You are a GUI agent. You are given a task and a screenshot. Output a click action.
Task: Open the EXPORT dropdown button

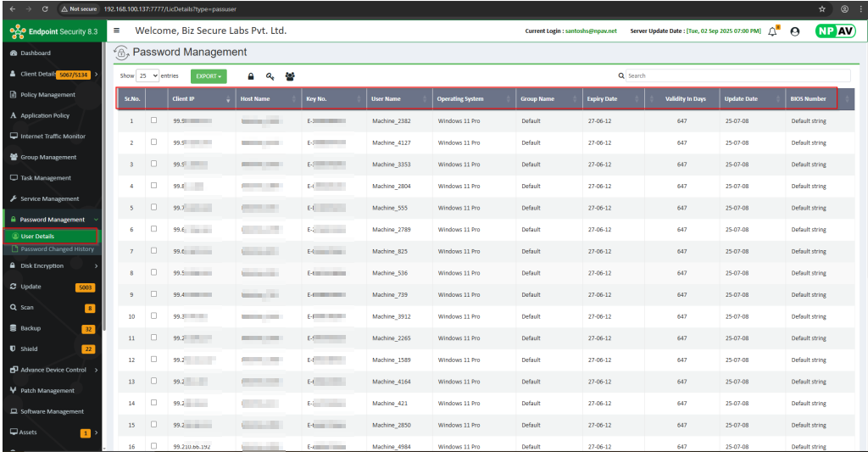click(209, 76)
